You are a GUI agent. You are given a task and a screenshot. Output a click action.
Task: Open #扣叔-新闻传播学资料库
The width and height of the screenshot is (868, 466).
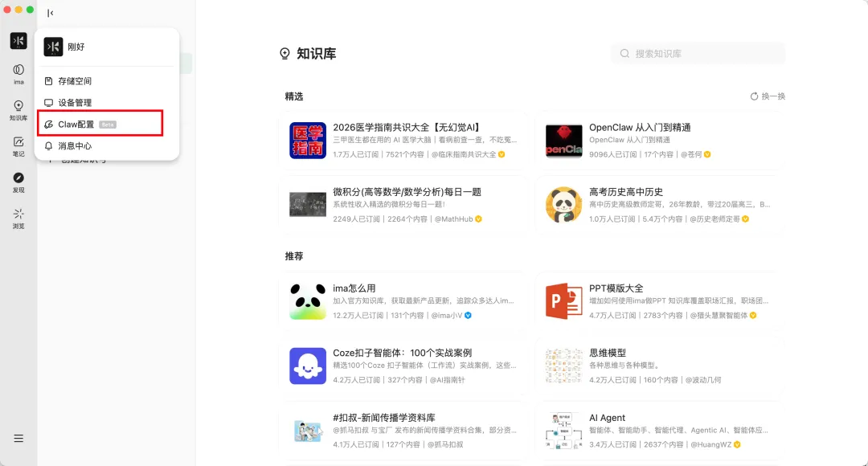(x=403, y=431)
